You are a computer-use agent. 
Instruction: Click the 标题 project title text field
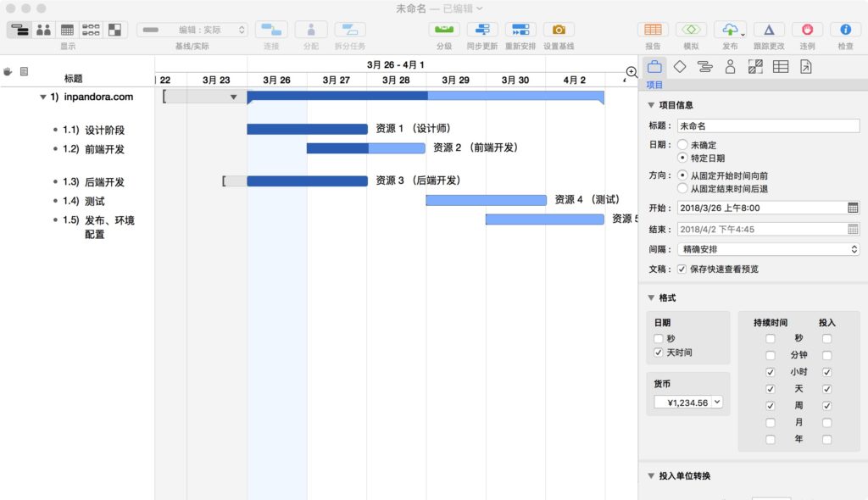click(x=769, y=126)
